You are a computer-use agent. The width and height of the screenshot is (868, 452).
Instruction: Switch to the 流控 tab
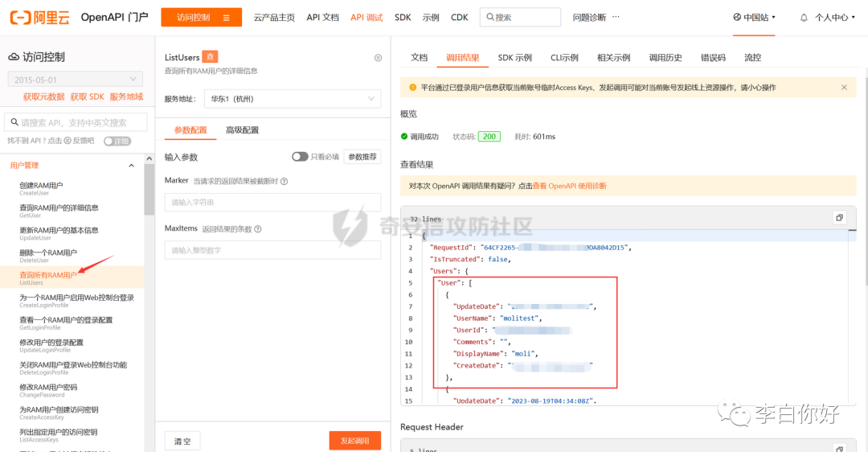click(x=753, y=58)
